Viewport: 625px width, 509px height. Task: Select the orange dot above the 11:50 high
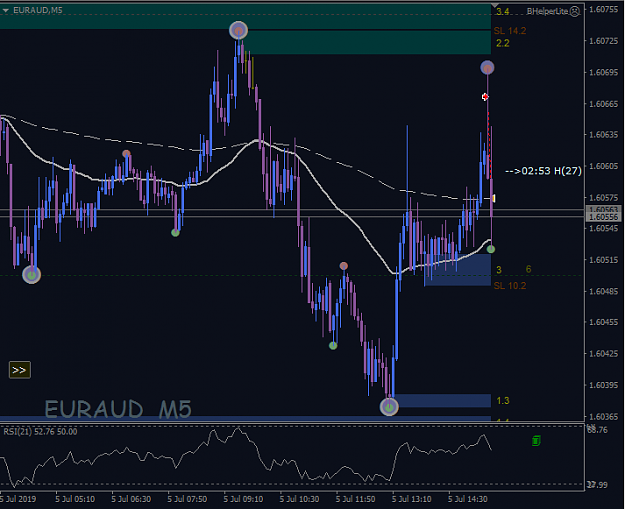point(344,266)
